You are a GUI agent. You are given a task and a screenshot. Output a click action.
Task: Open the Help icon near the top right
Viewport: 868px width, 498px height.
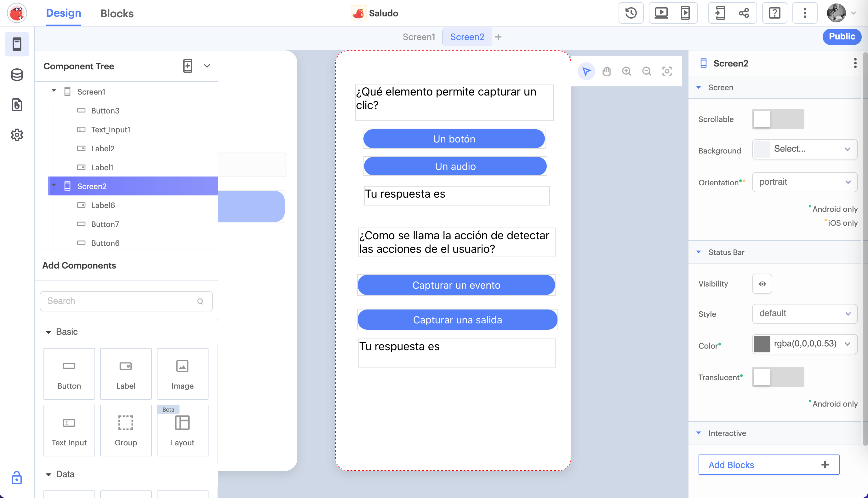pos(774,13)
